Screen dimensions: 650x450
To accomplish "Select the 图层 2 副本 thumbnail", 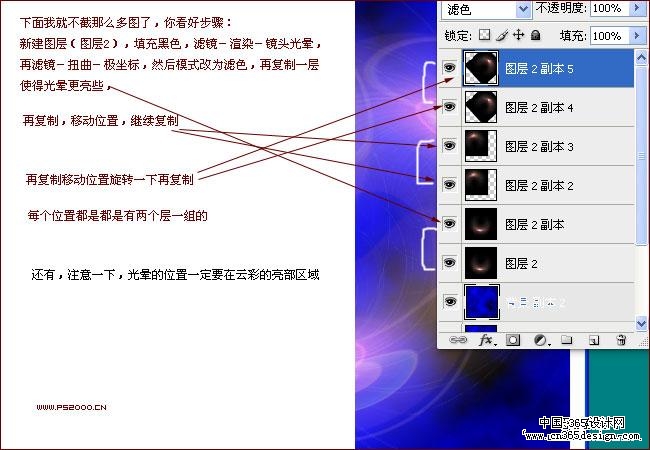I will click(481, 224).
